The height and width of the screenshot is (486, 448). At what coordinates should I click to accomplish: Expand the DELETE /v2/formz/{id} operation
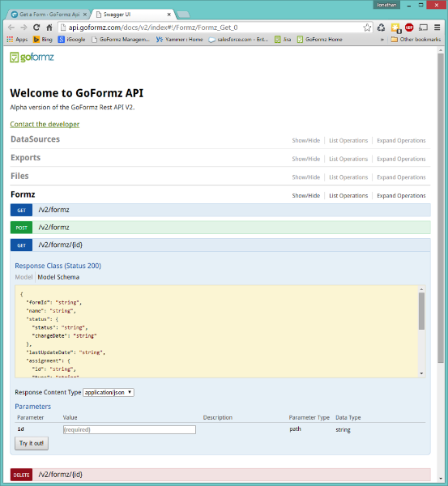220,475
